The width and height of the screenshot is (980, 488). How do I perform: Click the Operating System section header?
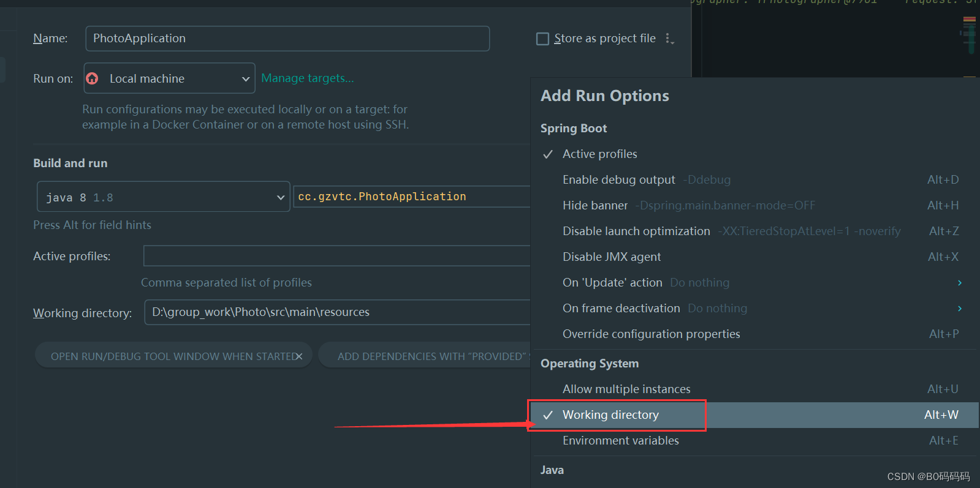pyautogui.click(x=590, y=364)
